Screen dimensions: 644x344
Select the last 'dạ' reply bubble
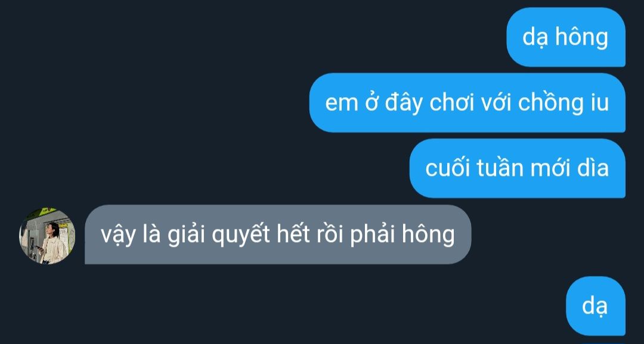point(596,306)
